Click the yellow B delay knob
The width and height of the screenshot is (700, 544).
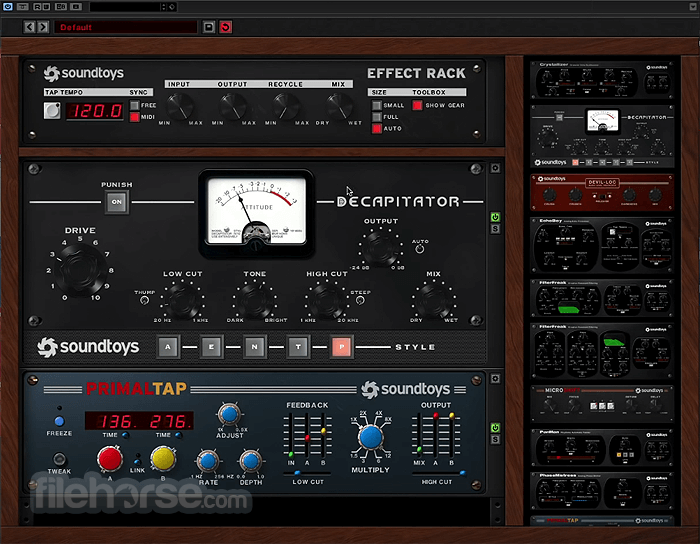point(163,459)
